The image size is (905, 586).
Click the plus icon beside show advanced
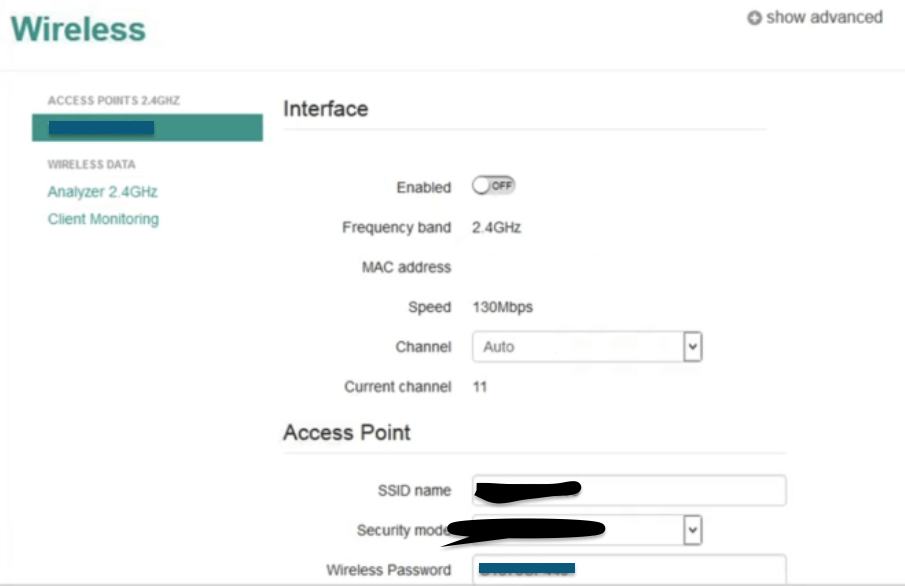[x=754, y=18]
